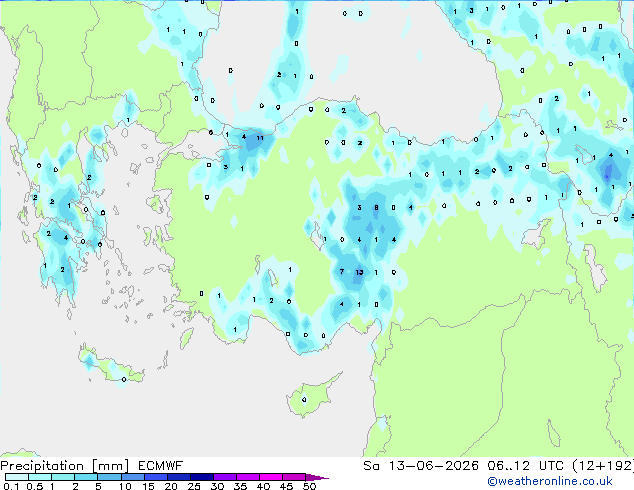
Task: Click the '0' value on Cyprus
Action: click(x=304, y=400)
